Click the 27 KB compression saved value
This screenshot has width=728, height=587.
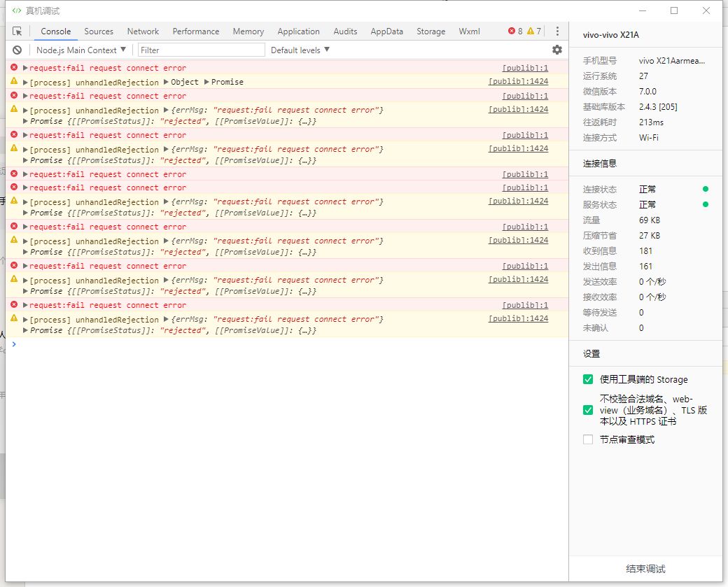tap(650, 235)
